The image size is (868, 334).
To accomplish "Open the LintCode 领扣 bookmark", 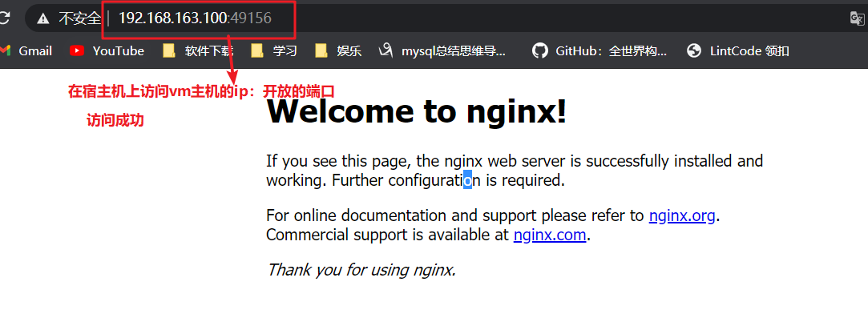I will click(x=738, y=51).
